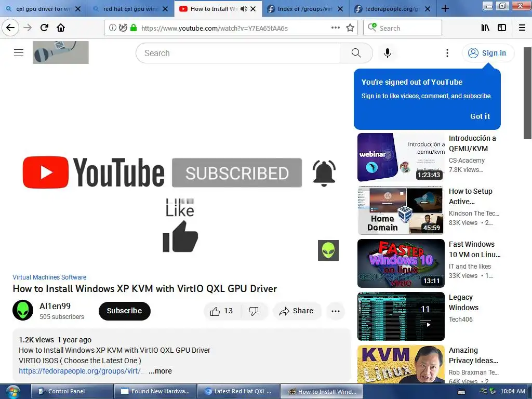This screenshot has width=532, height=399.
Task: Subscribe to the Al1en99 channel
Action: point(124,311)
